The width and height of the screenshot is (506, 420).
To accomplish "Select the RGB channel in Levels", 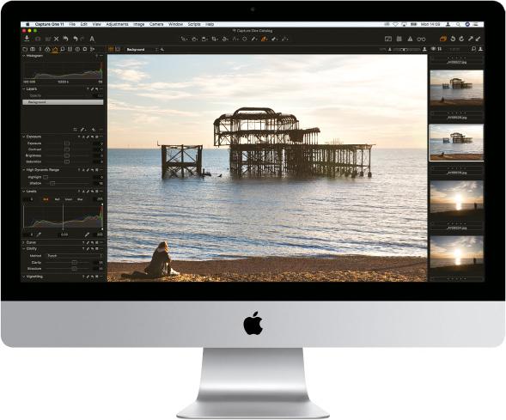I will point(46,199).
